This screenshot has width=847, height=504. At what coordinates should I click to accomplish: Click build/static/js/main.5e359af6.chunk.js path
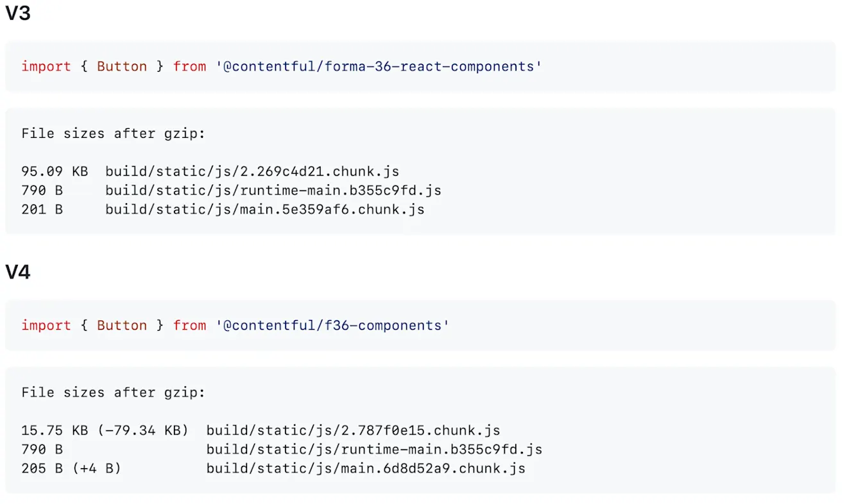(265, 210)
